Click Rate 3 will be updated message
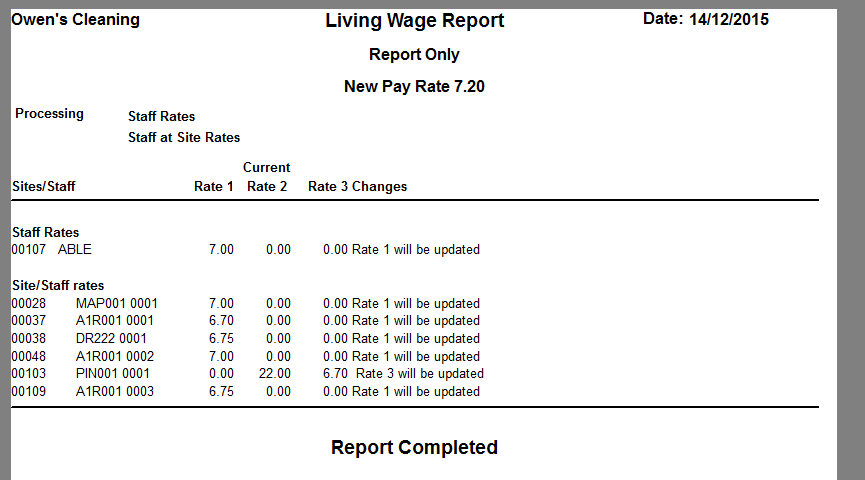Screen dimensions: 865x480 (420, 374)
